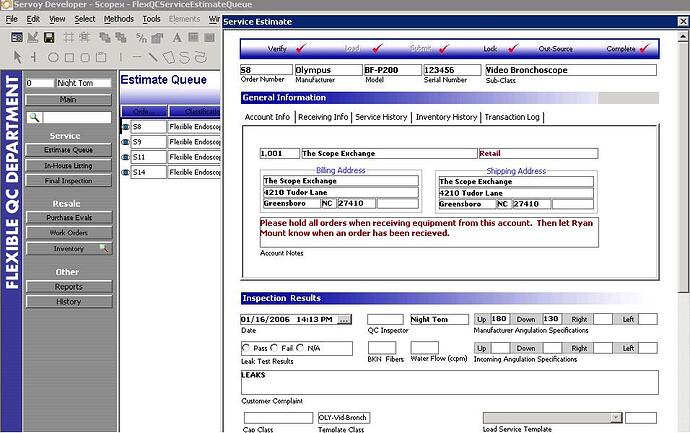Open the Tools menu
The image size is (690, 433).
(151, 19)
